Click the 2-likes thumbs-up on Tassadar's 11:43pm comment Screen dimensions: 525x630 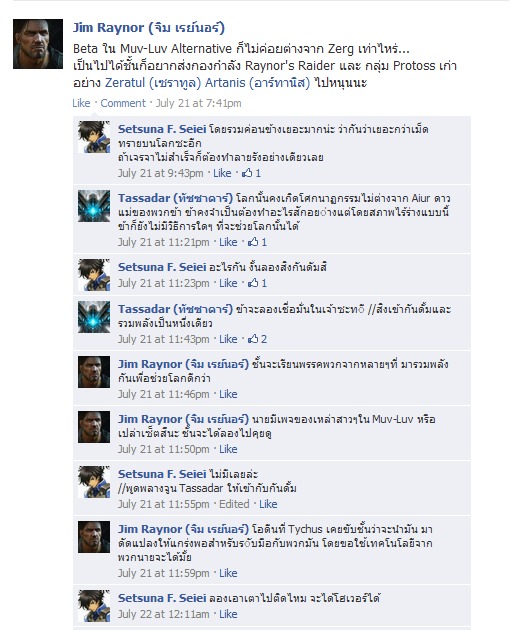click(x=257, y=339)
